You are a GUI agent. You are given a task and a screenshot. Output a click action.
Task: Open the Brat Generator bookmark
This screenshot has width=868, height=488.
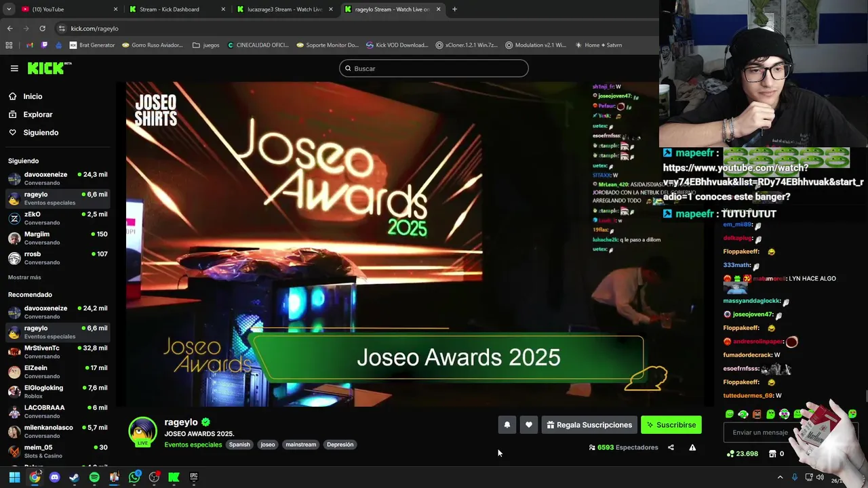[92, 45]
